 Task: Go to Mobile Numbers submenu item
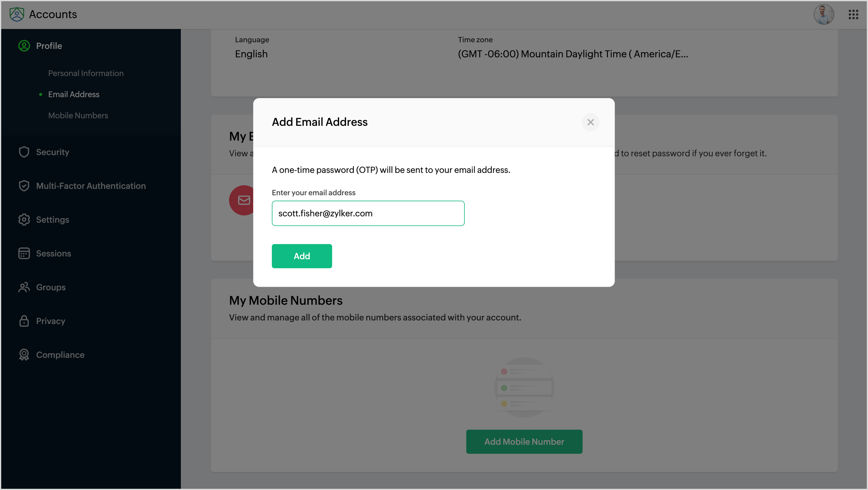click(78, 115)
